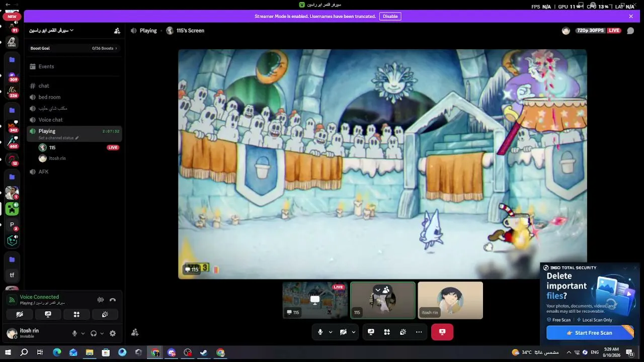Open the Boost Goal 0/36 Boosts arrow
Screen dimensions: 644x362
point(116,48)
